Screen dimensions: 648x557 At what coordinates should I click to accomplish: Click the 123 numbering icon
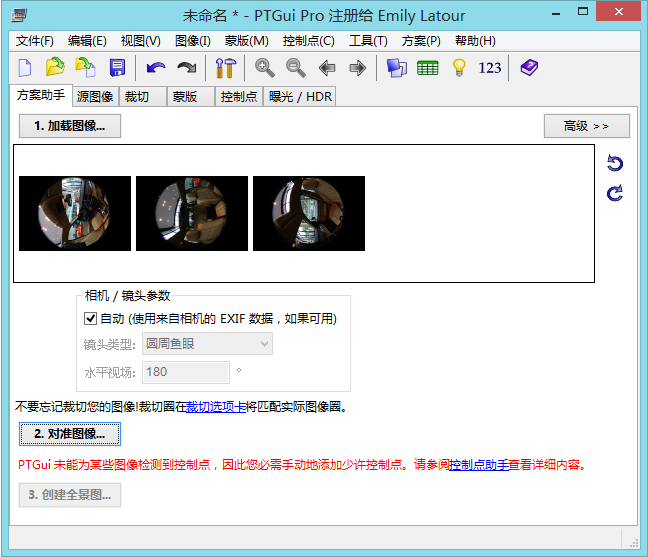click(x=490, y=68)
